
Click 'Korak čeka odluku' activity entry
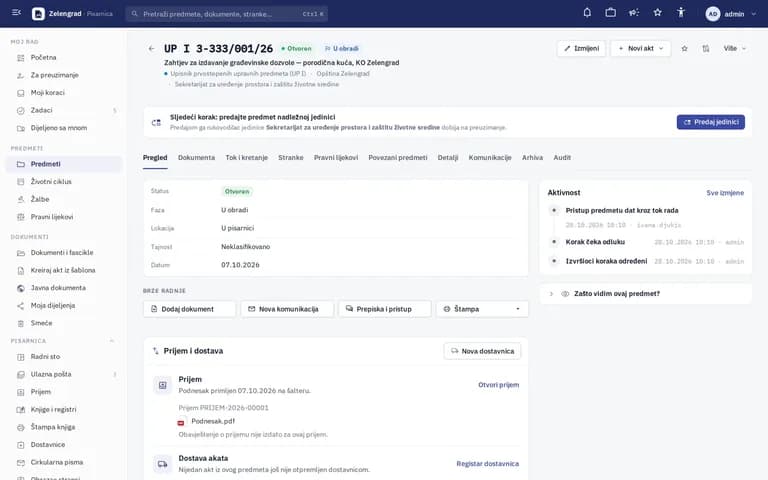(595, 242)
